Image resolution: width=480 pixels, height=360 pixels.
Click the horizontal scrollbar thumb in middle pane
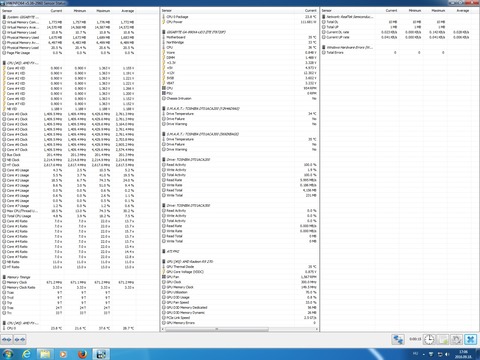(x=217, y=329)
